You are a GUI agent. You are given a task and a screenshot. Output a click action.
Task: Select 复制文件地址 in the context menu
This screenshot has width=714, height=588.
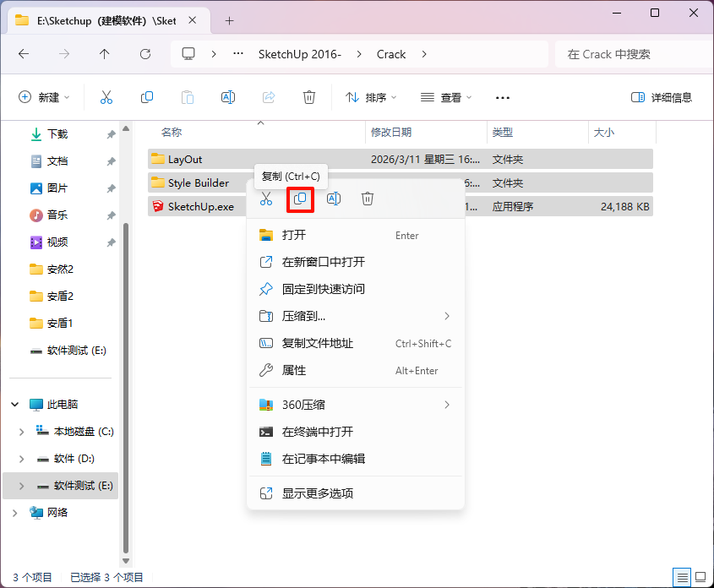tap(356, 343)
